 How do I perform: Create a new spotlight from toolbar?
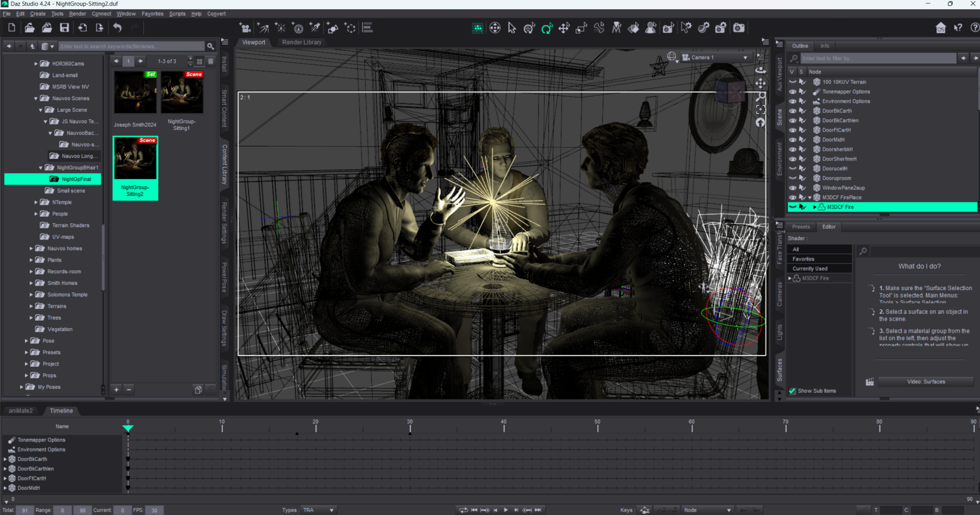click(315, 28)
